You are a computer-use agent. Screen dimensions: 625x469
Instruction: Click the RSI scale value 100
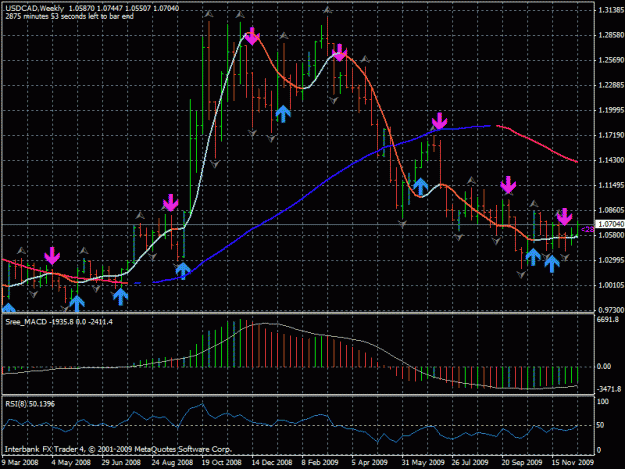pyautogui.click(x=603, y=402)
